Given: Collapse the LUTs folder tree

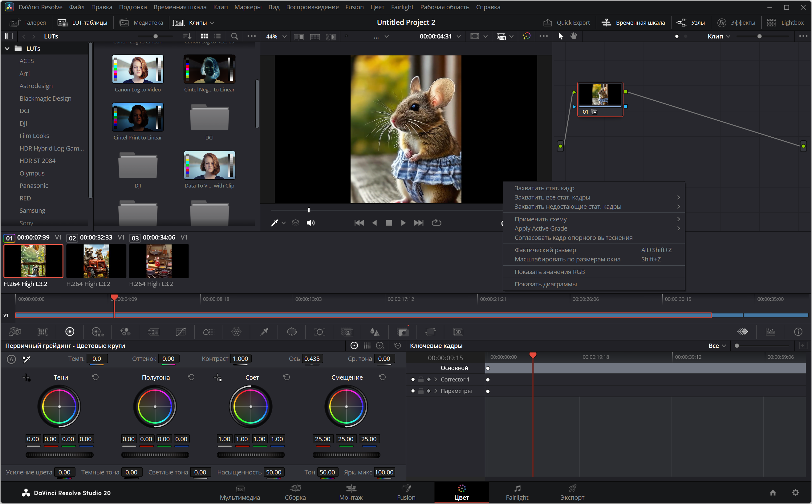Looking at the screenshot, I should click(7, 49).
